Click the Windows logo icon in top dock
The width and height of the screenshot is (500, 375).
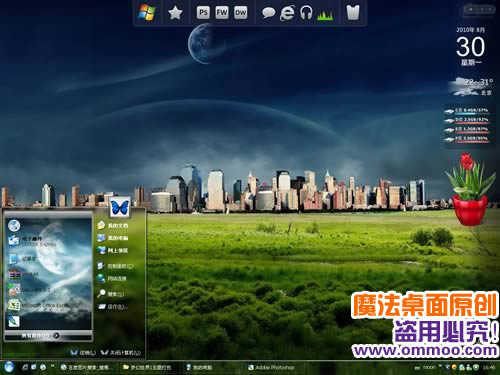(147, 13)
